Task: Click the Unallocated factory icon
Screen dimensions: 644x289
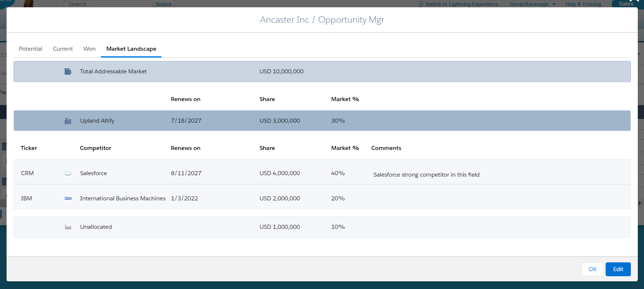Action: [68, 227]
